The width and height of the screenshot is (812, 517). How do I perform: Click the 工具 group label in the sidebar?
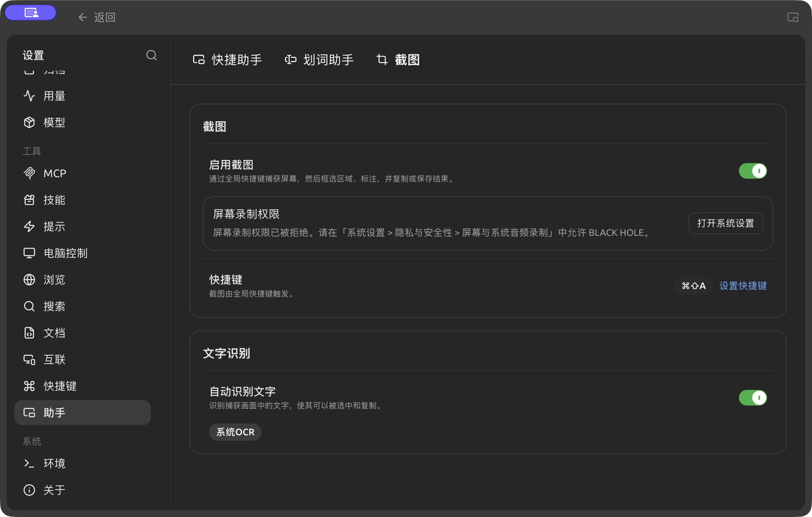(x=32, y=151)
